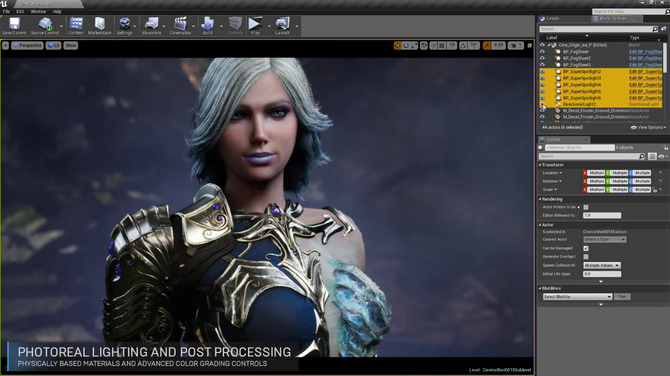Open the Settings toolbar icon
The image size is (670, 376).
point(124,26)
